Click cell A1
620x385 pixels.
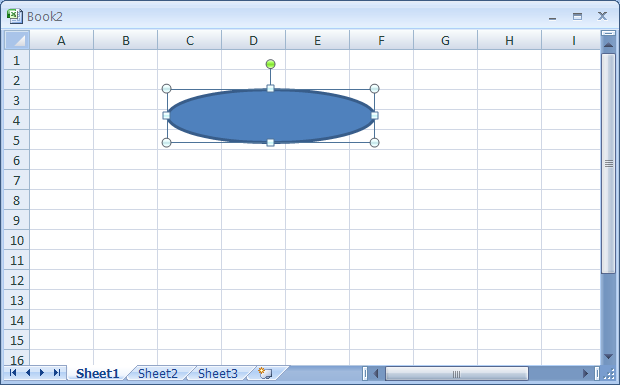coord(61,60)
